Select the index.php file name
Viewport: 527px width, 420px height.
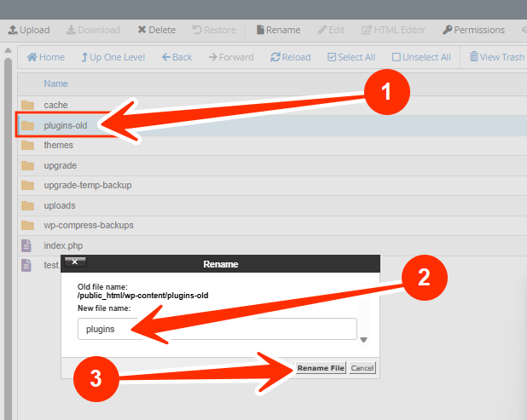coord(63,245)
